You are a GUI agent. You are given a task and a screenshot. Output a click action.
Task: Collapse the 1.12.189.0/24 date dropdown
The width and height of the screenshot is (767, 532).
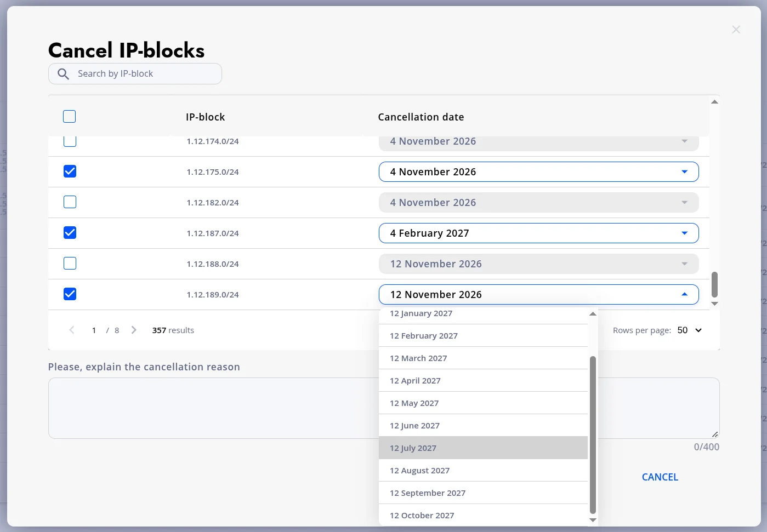click(538, 295)
